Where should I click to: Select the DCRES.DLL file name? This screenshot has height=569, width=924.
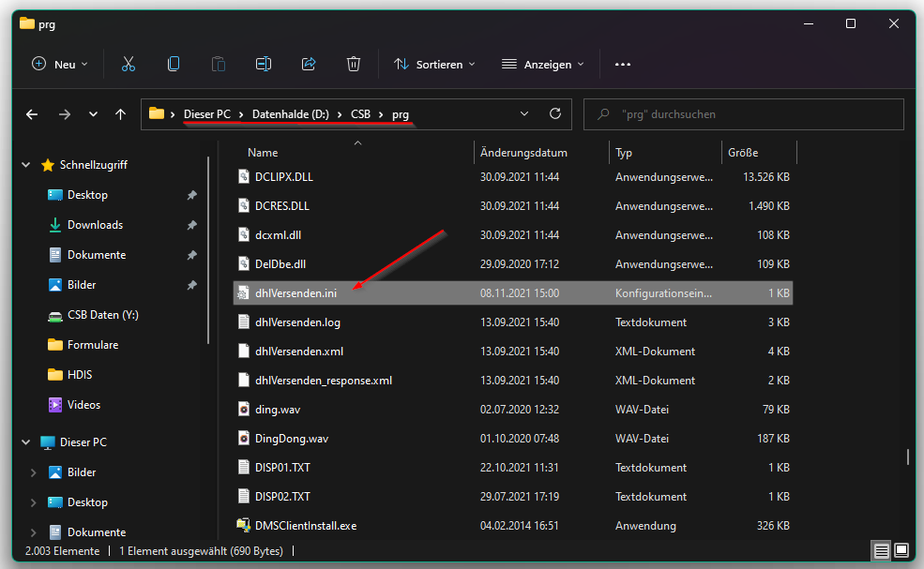tap(281, 206)
